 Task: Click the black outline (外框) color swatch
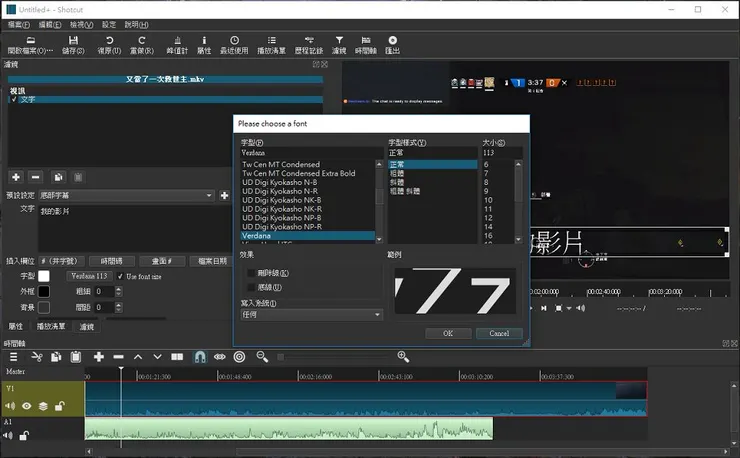point(43,292)
